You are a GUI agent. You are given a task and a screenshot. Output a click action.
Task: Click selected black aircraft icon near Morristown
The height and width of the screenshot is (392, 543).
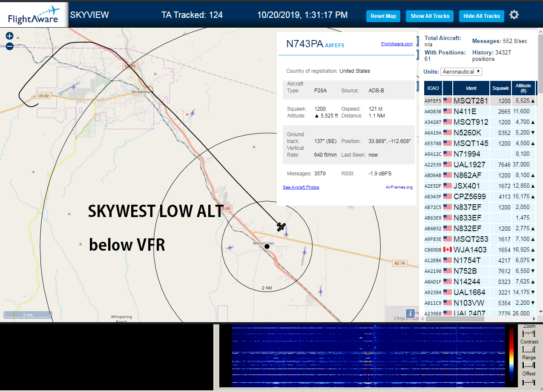(x=281, y=226)
